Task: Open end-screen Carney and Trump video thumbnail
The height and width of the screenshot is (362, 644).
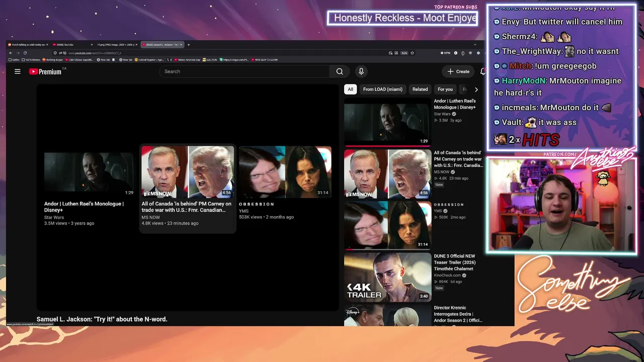Action: coord(187,172)
